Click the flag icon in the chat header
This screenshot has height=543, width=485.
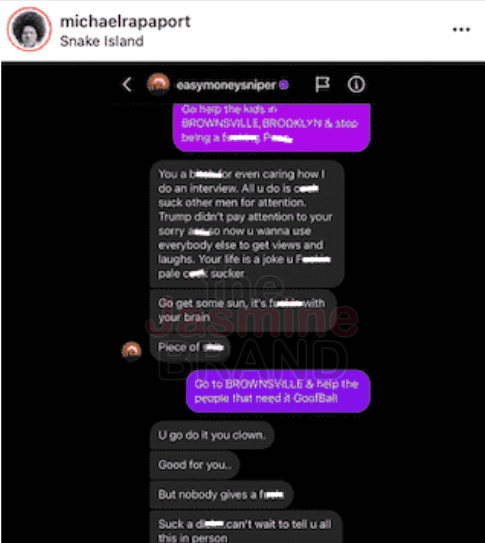coord(322,84)
